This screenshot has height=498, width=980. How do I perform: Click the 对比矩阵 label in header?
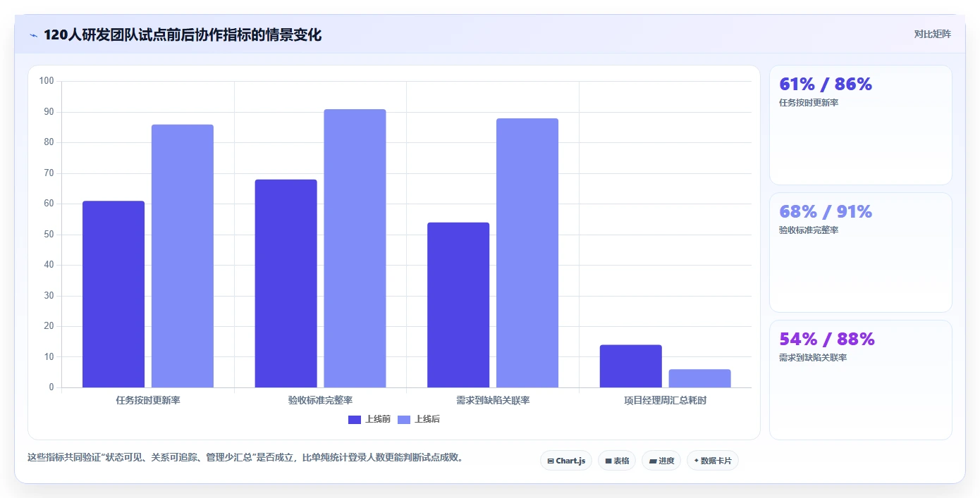(x=932, y=34)
